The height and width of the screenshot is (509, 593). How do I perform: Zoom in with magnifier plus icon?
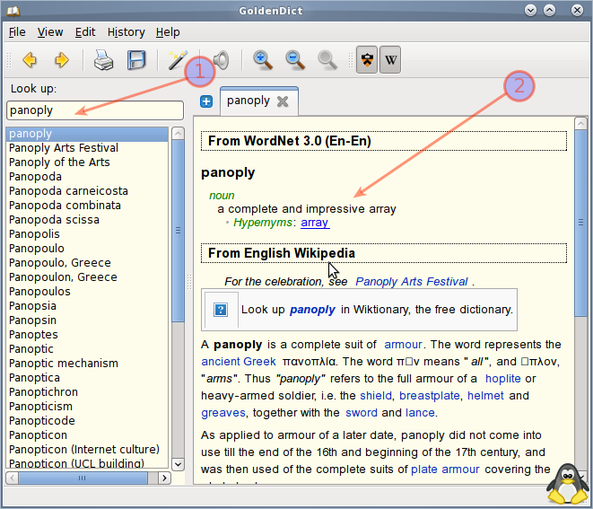262,60
